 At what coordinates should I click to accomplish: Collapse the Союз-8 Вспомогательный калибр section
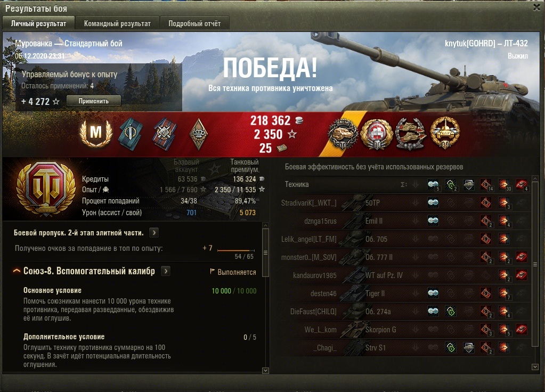pos(17,271)
